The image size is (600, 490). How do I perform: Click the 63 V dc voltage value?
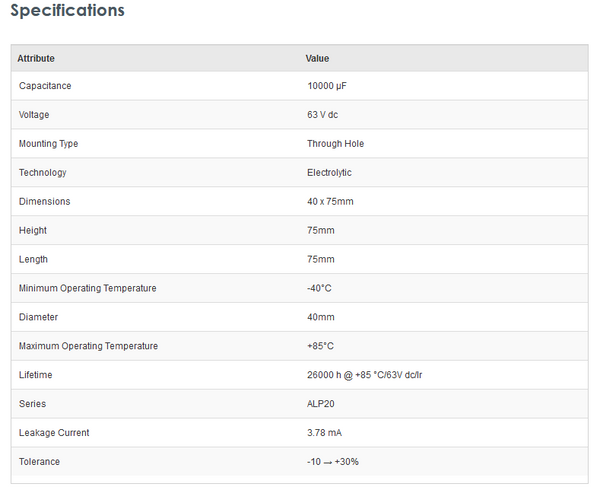pyautogui.click(x=322, y=115)
